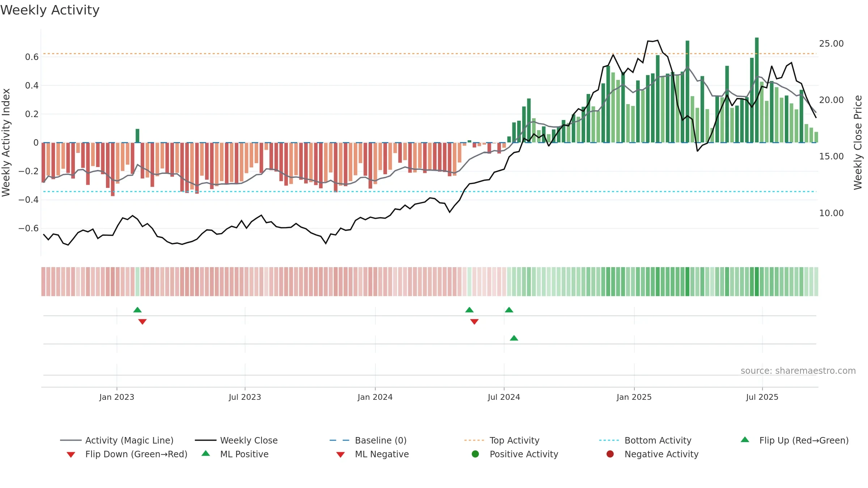This screenshot has width=868, height=488.
Task: Click the flip-down marker after Jan 2023
Action: click(142, 322)
